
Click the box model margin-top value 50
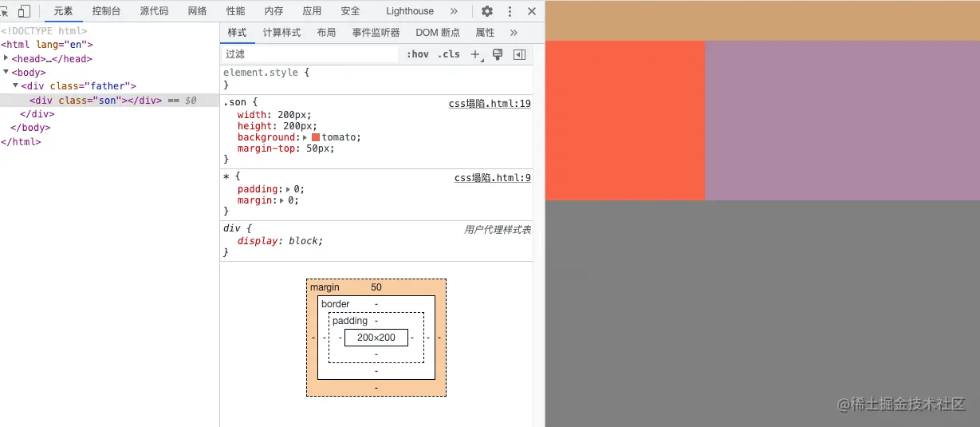(x=376, y=287)
